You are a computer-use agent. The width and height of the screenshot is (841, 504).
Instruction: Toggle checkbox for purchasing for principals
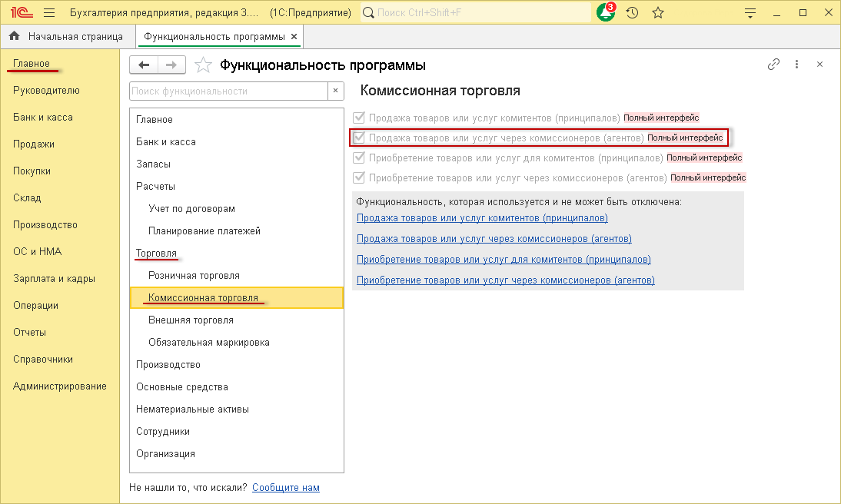pyautogui.click(x=358, y=157)
